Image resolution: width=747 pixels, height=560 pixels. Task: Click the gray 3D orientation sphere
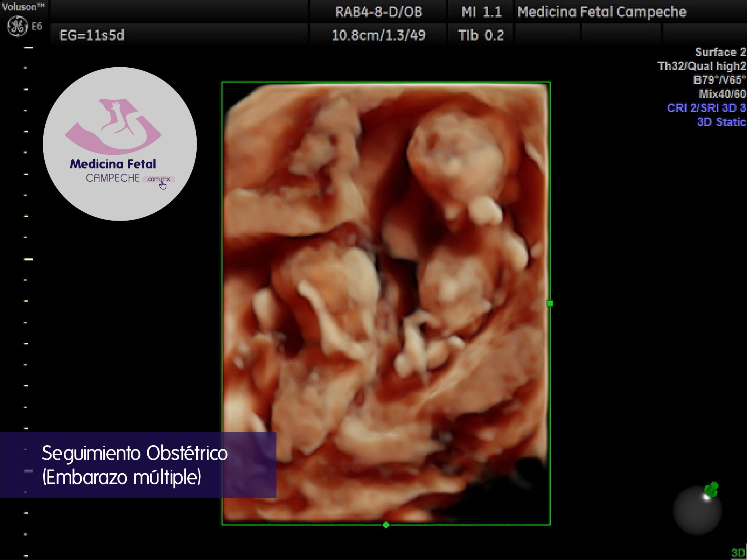pyautogui.click(x=697, y=511)
